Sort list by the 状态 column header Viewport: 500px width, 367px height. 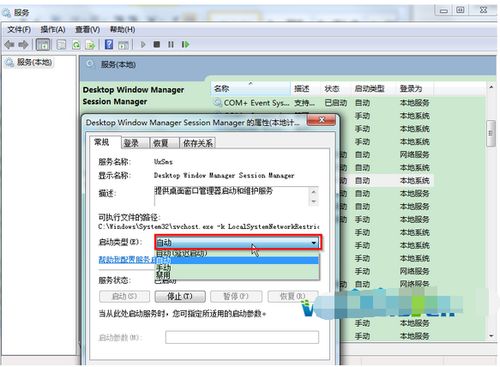[x=335, y=89]
